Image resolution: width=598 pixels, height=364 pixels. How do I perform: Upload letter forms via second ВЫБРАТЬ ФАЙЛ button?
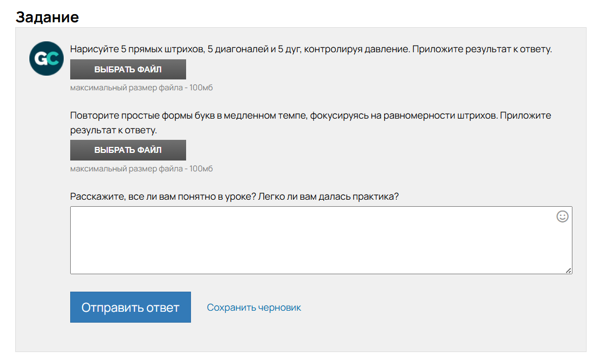point(127,150)
